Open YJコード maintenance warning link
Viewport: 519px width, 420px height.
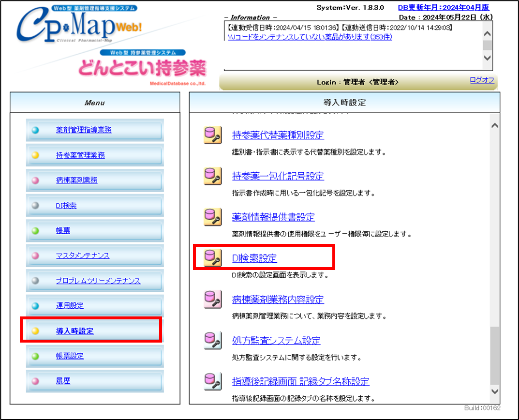[310, 37]
